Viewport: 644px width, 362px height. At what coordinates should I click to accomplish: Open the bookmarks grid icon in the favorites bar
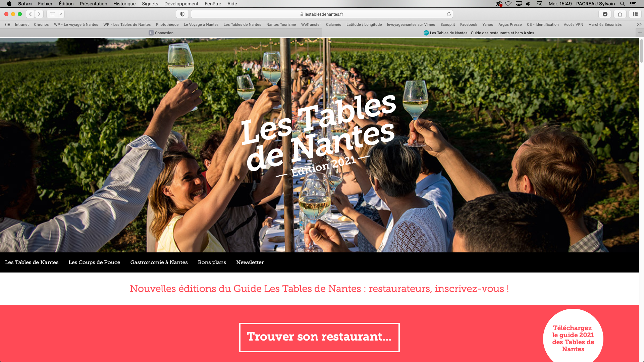pos(8,24)
